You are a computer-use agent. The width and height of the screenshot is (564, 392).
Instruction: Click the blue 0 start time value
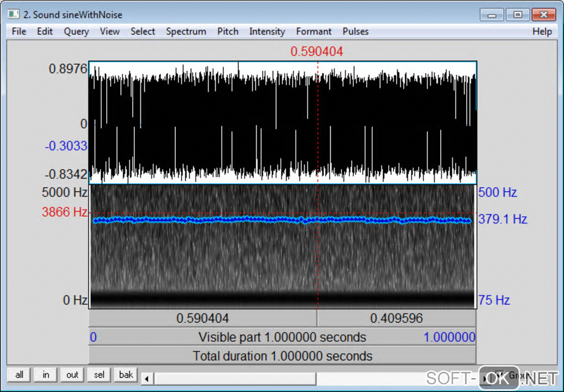click(x=93, y=337)
